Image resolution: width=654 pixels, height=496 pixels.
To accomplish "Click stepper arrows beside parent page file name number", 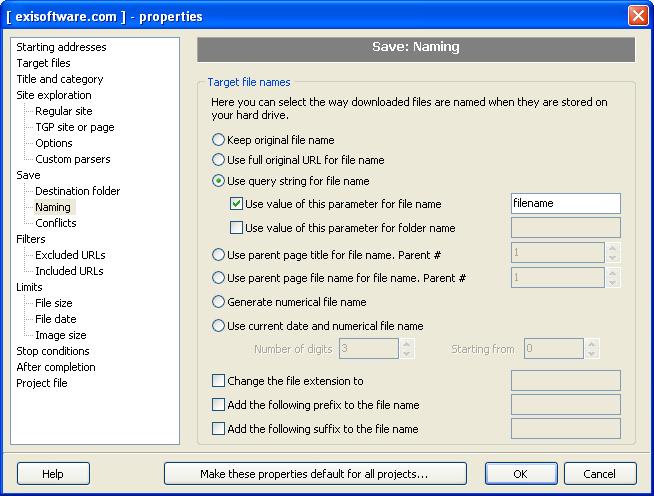I will point(612,277).
